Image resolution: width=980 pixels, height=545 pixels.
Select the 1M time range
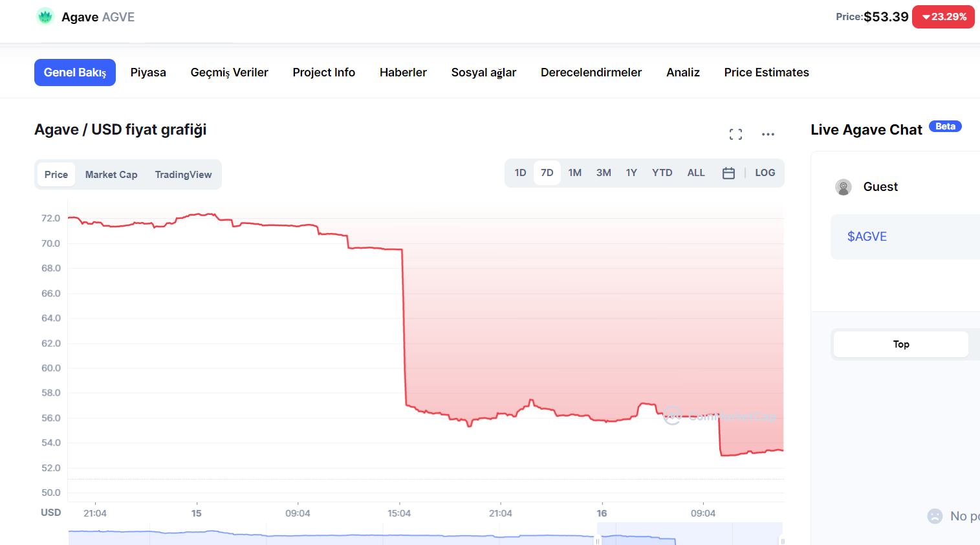click(x=574, y=173)
